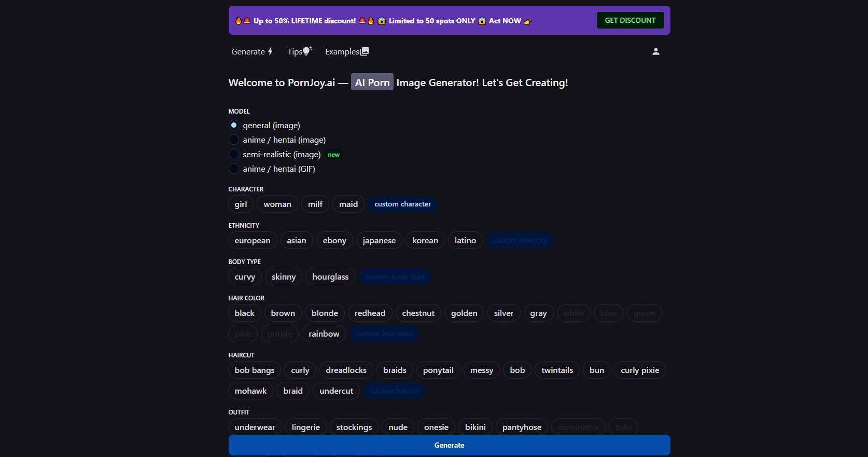Click the GET DISCOUNT button
Screen dimensions: 868x457
pos(630,20)
